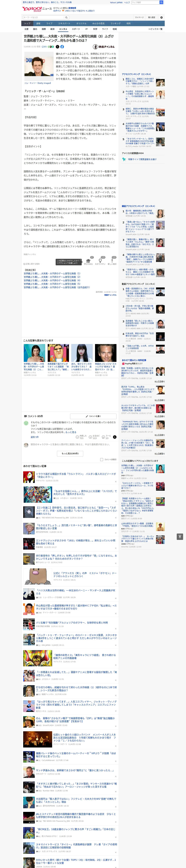Open the ランキング navigation tab

pos(115,24)
